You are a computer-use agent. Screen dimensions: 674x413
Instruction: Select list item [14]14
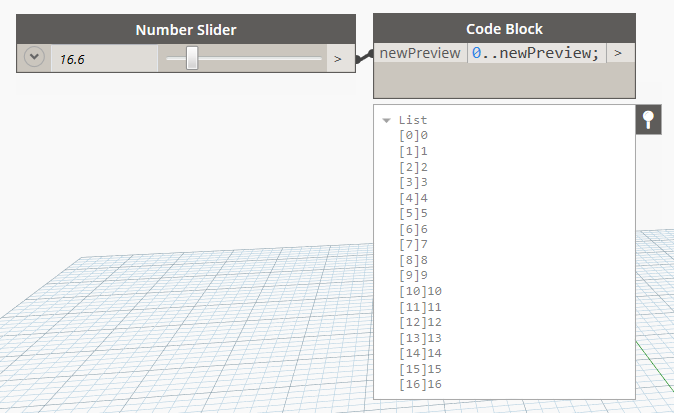(x=420, y=353)
